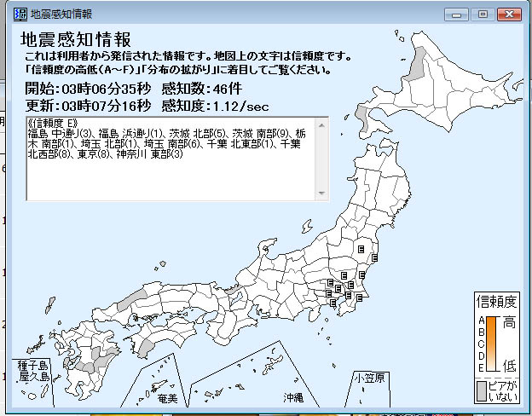532x416 pixels.
Task: Click the up arrow of the list scrollbar
Action: tap(322, 125)
